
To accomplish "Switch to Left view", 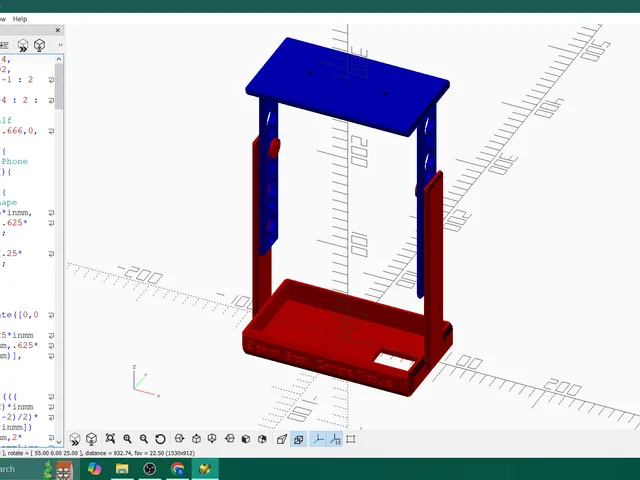I will (230, 439).
